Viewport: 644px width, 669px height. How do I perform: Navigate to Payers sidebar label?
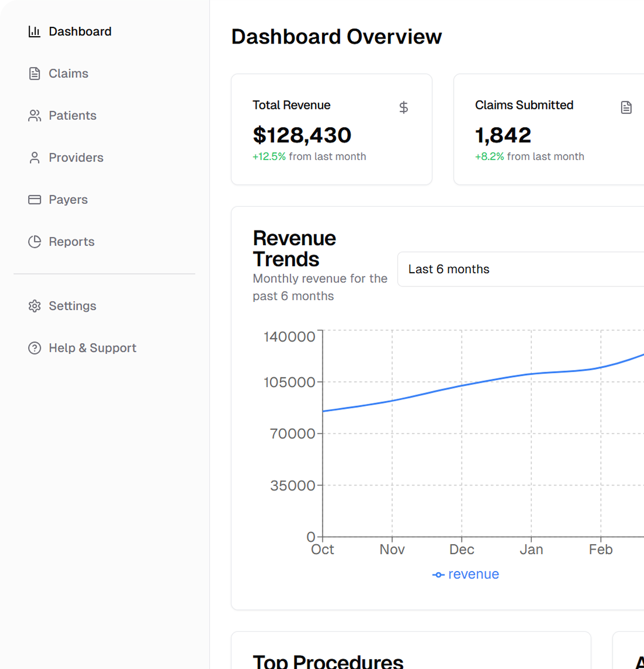point(68,200)
